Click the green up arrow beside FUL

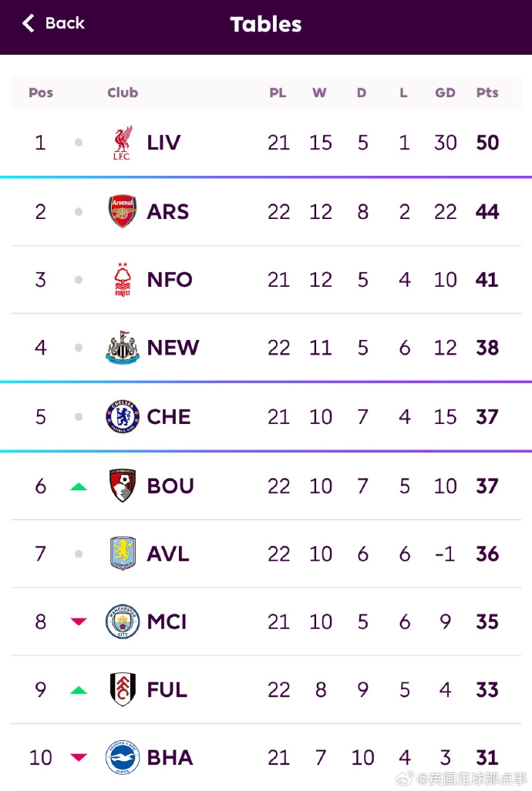79,690
